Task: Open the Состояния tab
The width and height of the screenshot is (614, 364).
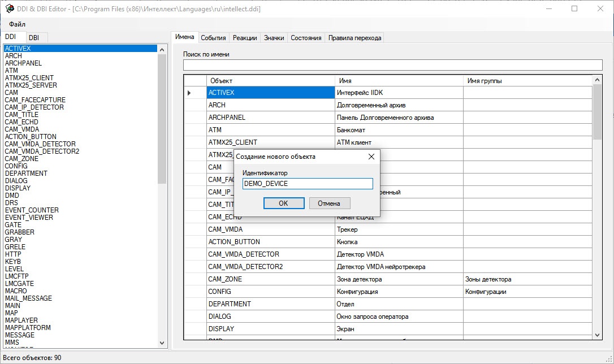Action: click(x=306, y=38)
